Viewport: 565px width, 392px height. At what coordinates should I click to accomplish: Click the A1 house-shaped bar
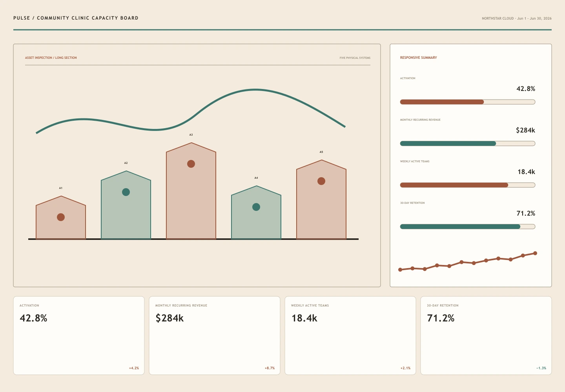[x=61, y=218]
